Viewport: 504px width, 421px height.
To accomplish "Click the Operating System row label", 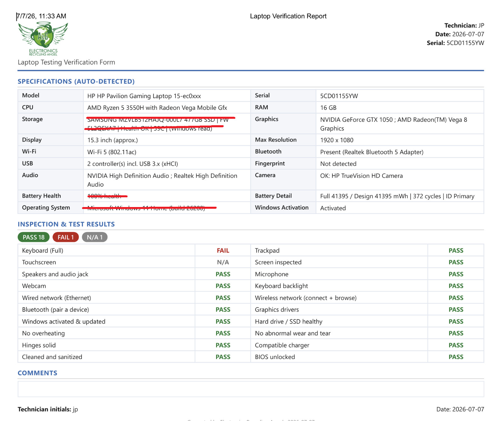I will pyautogui.click(x=46, y=208).
